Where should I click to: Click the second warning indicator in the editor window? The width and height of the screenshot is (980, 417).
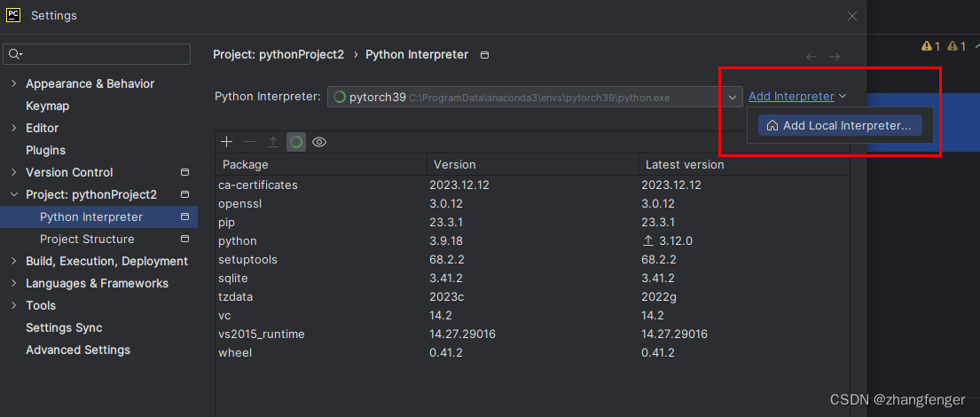pos(956,46)
